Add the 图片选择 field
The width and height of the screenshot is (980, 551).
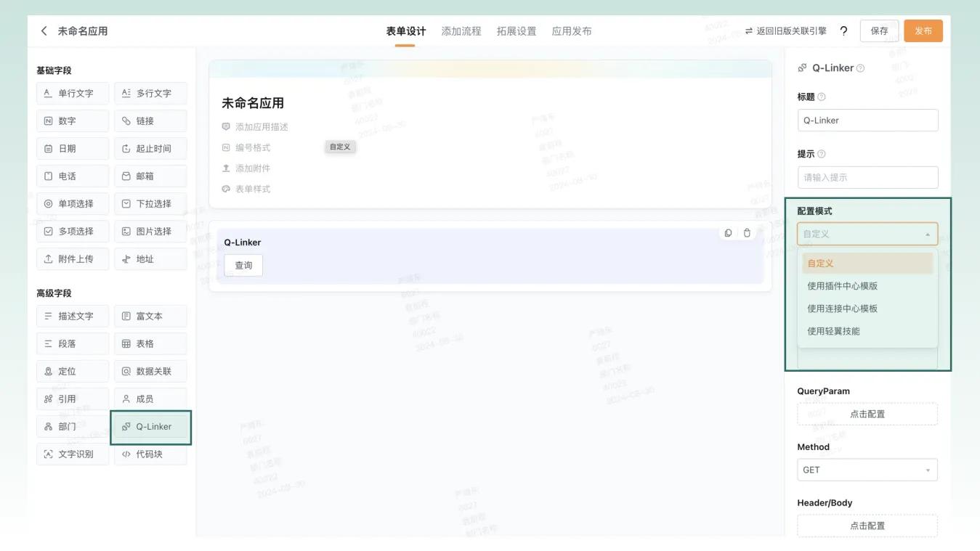click(x=150, y=231)
